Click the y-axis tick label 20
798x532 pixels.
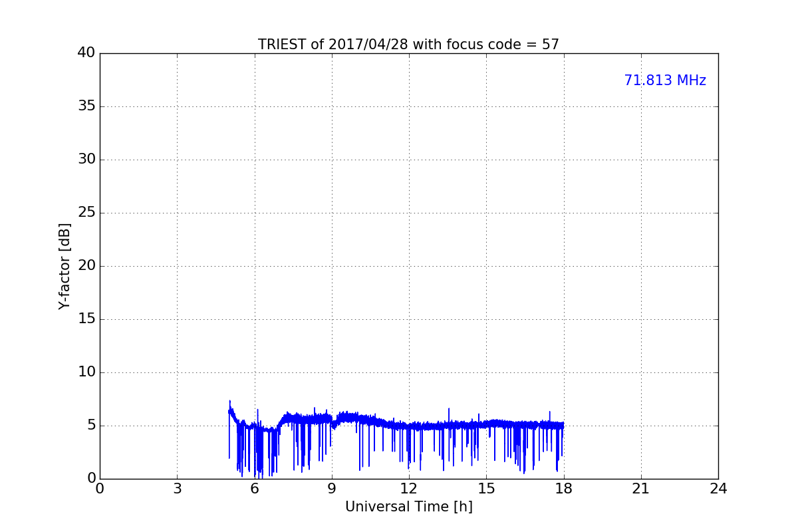(x=86, y=266)
